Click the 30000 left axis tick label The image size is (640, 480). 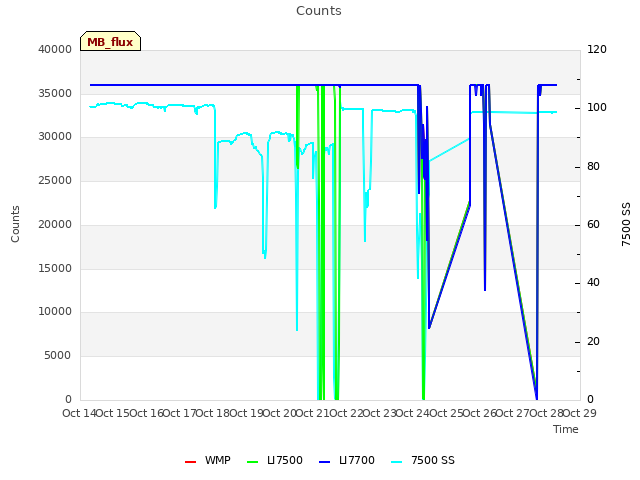(x=55, y=136)
